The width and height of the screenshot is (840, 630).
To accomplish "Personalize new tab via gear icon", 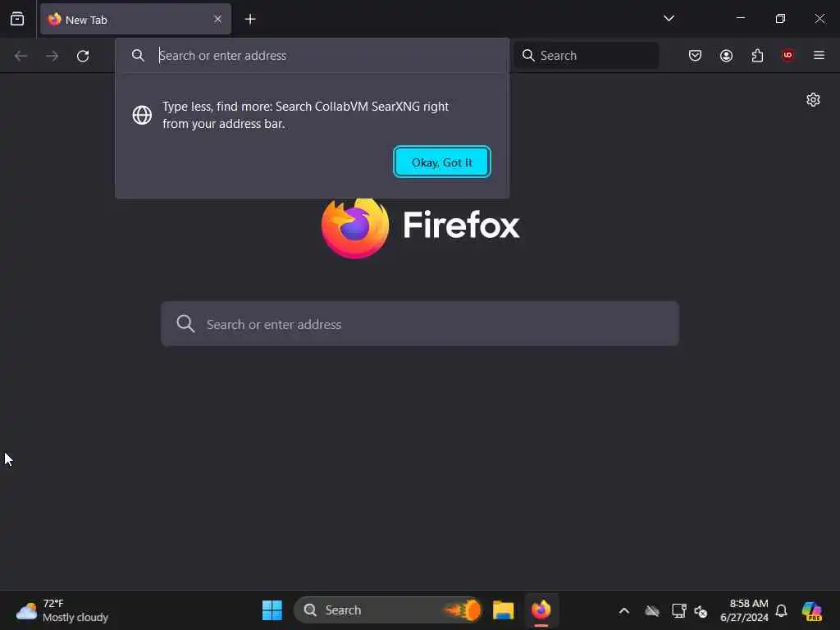I will click(x=813, y=100).
